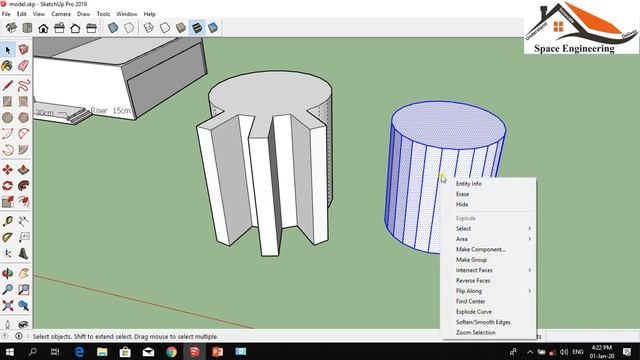Activate the Axes tool
640x360 pixels.
(x=8, y=253)
